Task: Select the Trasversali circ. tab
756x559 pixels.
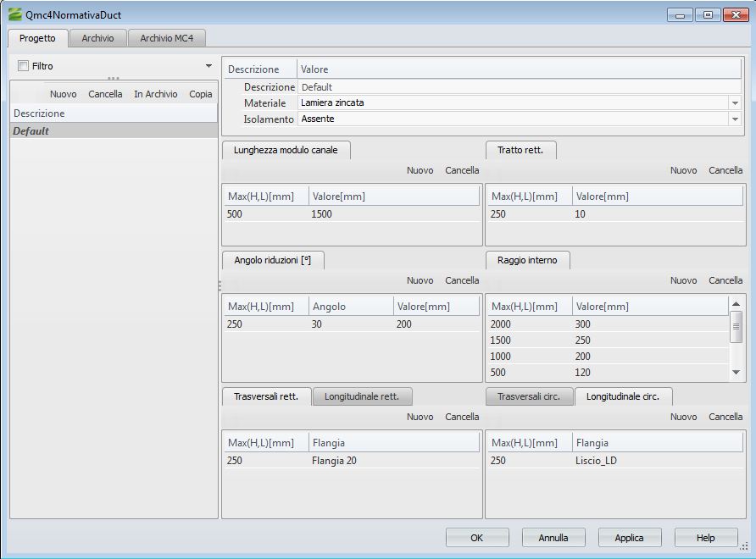Action: [x=529, y=396]
